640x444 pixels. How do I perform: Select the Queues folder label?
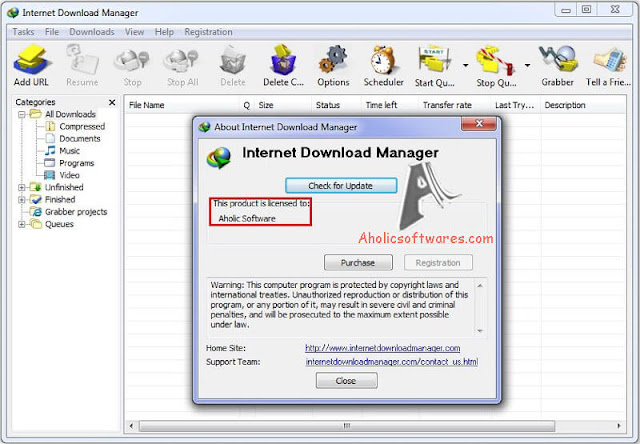59,224
